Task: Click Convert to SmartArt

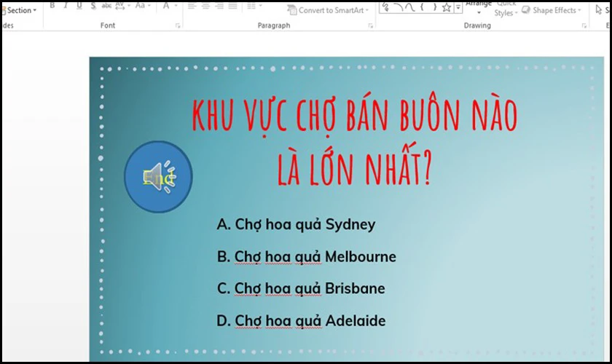Action: point(328,10)
